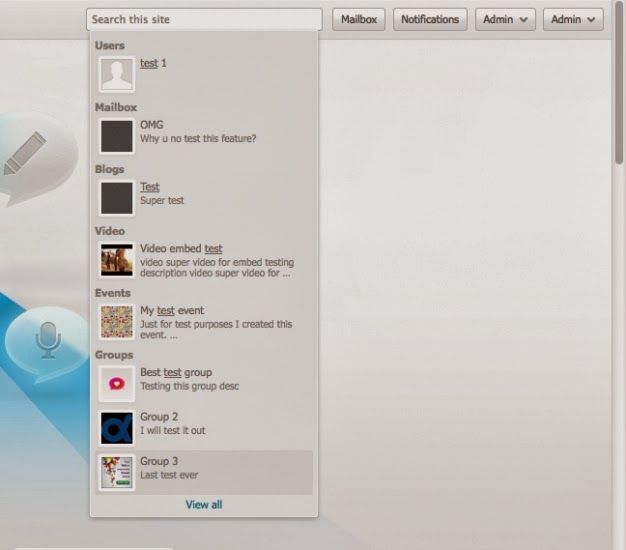The height and width of the screenshot is (550, 626).
Task: Open the Test blog title link
Action: pos(150,187)
